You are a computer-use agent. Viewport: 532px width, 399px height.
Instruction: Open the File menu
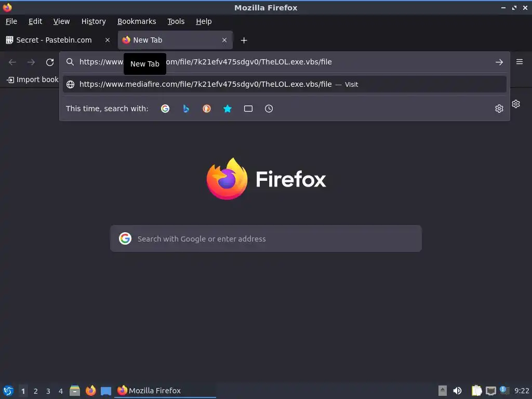click(11, 21)
